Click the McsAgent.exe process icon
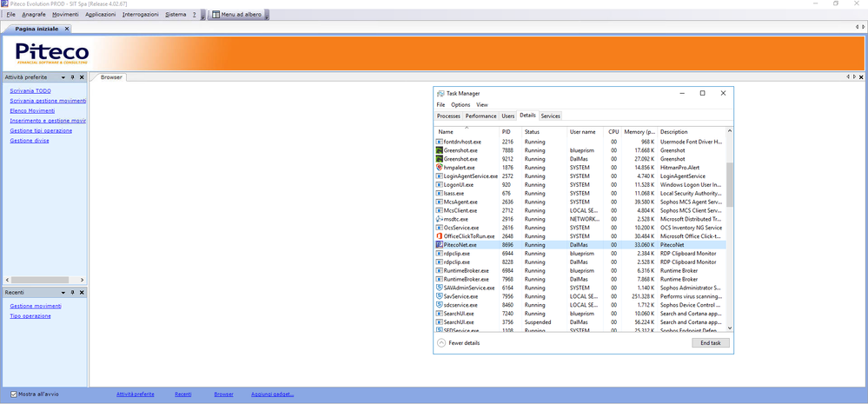The height and width of the screenshot is (404, 868). click(440, 202)
